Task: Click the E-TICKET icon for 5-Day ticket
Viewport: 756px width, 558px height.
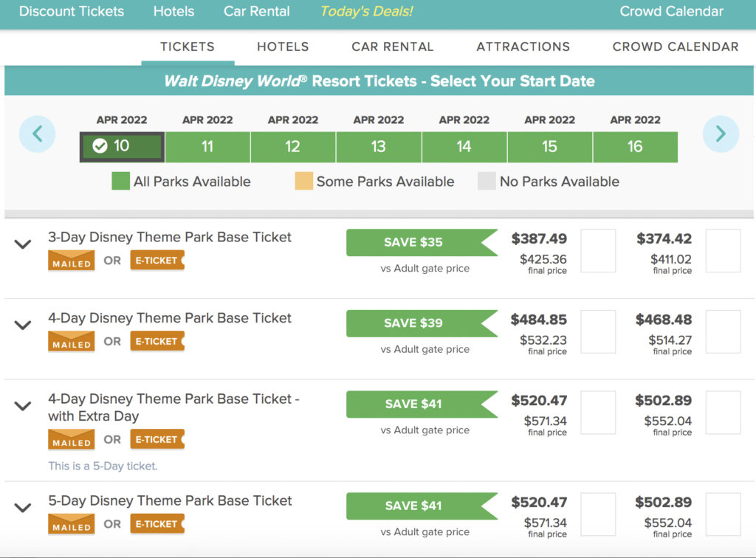Action: tap(157, 523)
